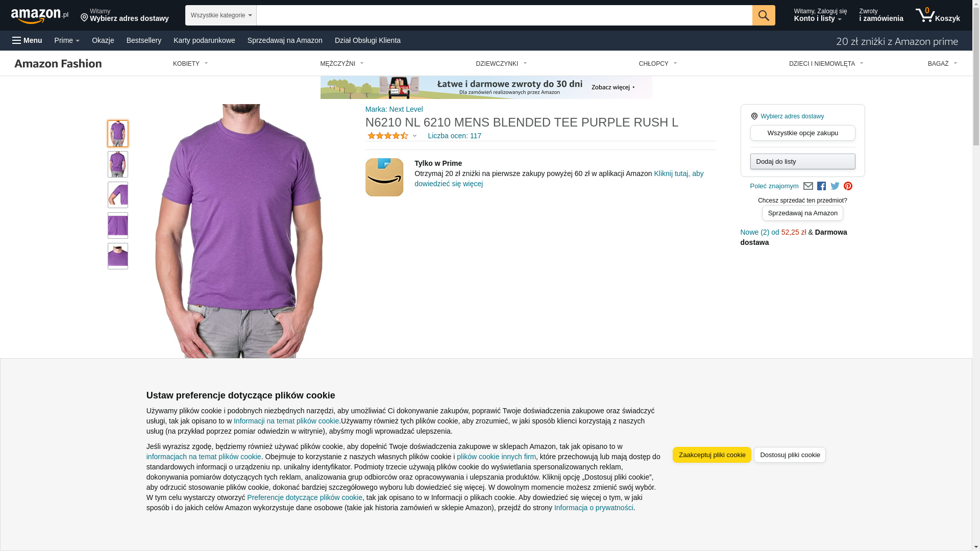Open Karty podarunkowe in navigation
Image resolution: width=980 pixels, height=551 pixels.
(x=204, y=40)
